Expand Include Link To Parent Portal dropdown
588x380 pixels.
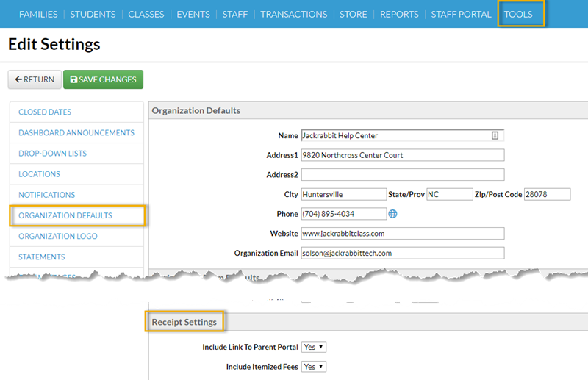click(314, 347)
